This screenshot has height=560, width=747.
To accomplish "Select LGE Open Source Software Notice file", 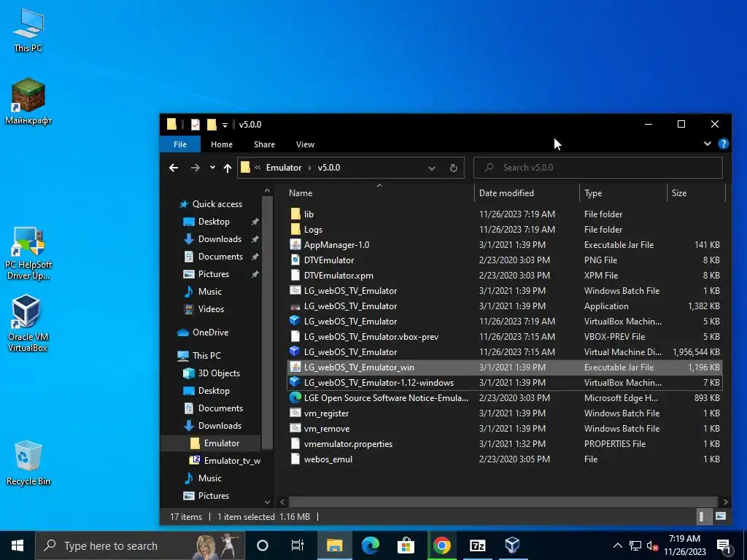I will [505, 397].
